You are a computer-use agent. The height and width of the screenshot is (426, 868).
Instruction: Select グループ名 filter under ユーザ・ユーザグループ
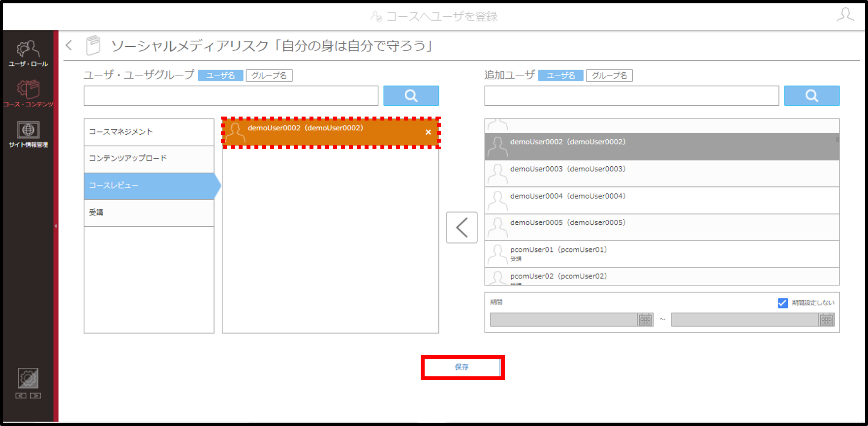pos(269,75)
